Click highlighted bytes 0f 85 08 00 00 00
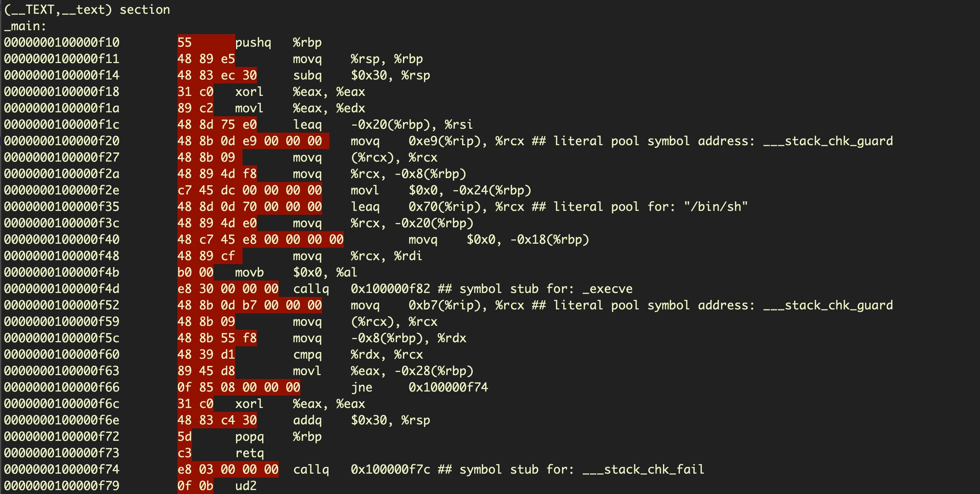 click(x=239, y=387)
